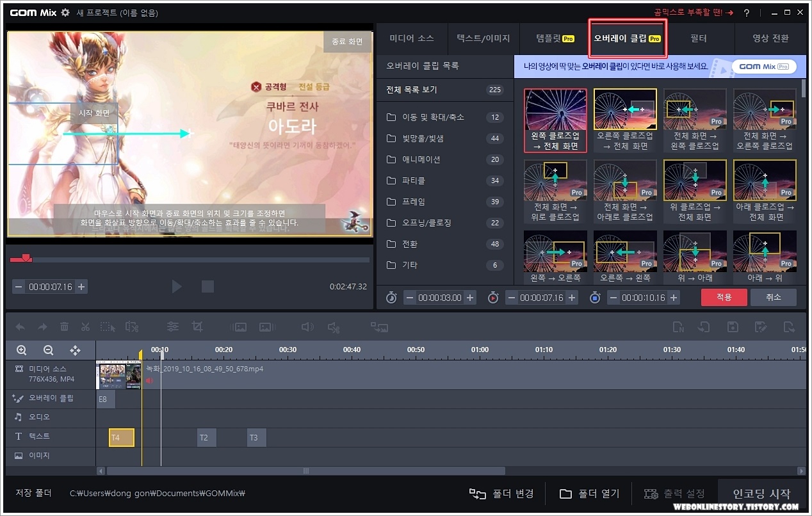Select E8 overlay clip in timeline

(x=106, y=399)
